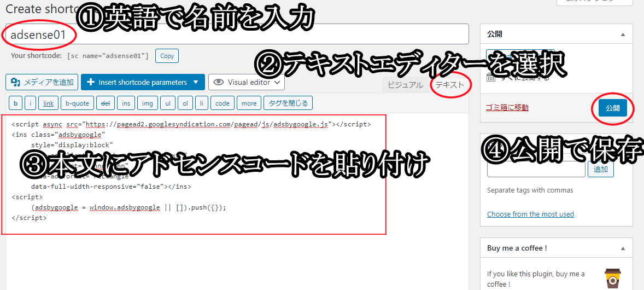Image resolution: width=644 pixels, height=290 pixels.
Task: Click the first script line in the code editor
Action: (x=191, y=124)
